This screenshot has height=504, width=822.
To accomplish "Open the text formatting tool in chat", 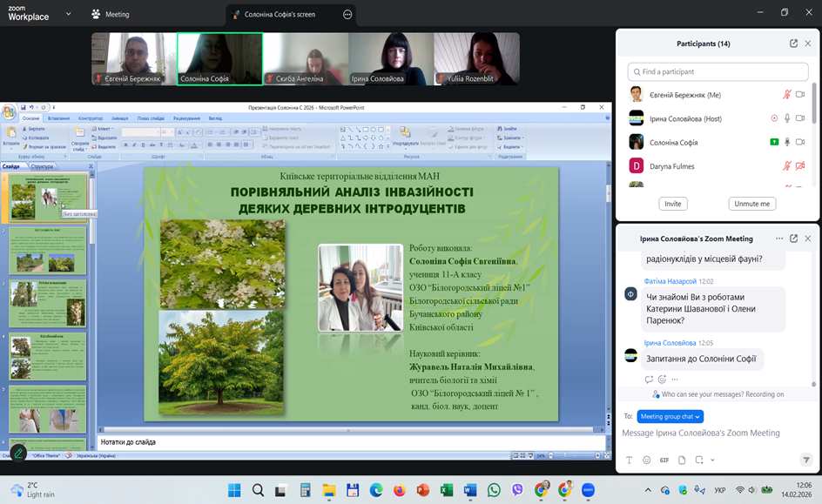I will (629, 460).
